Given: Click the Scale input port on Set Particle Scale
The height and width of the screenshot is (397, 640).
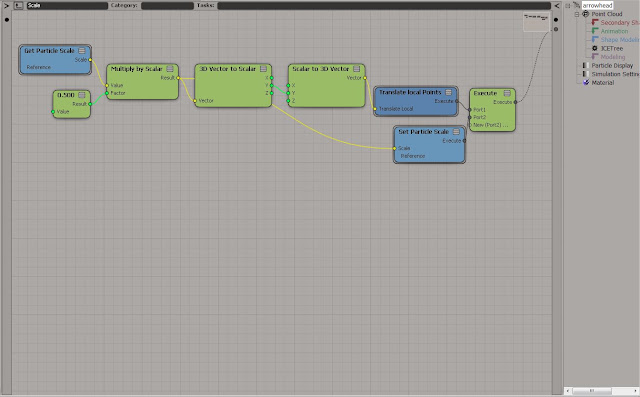Looking at the screenshot, I should coord(395,149).
